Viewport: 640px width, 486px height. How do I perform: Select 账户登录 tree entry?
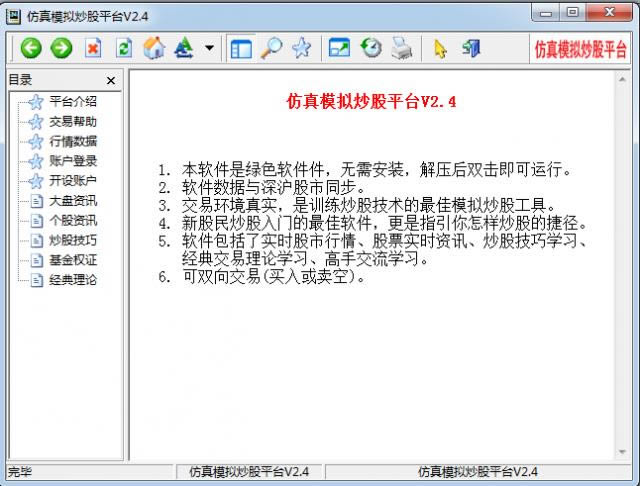pos(73,160)
